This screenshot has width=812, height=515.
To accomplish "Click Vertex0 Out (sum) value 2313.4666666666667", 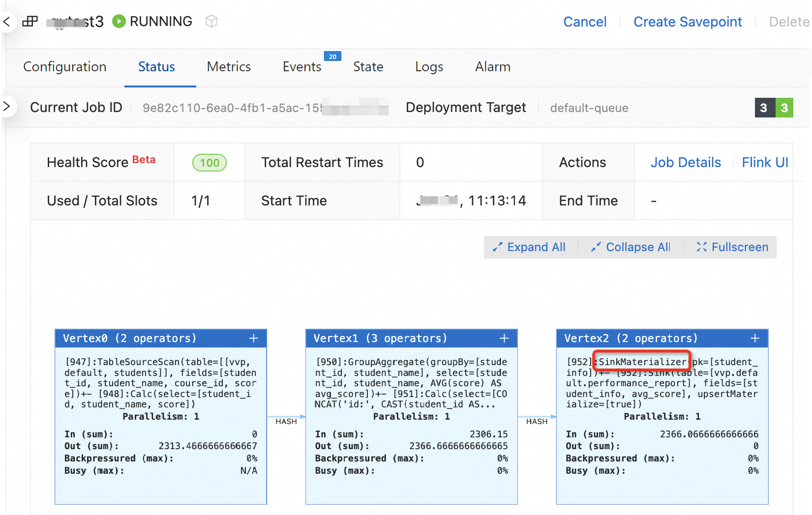I will pyautogui.click(x=208, y=446).
